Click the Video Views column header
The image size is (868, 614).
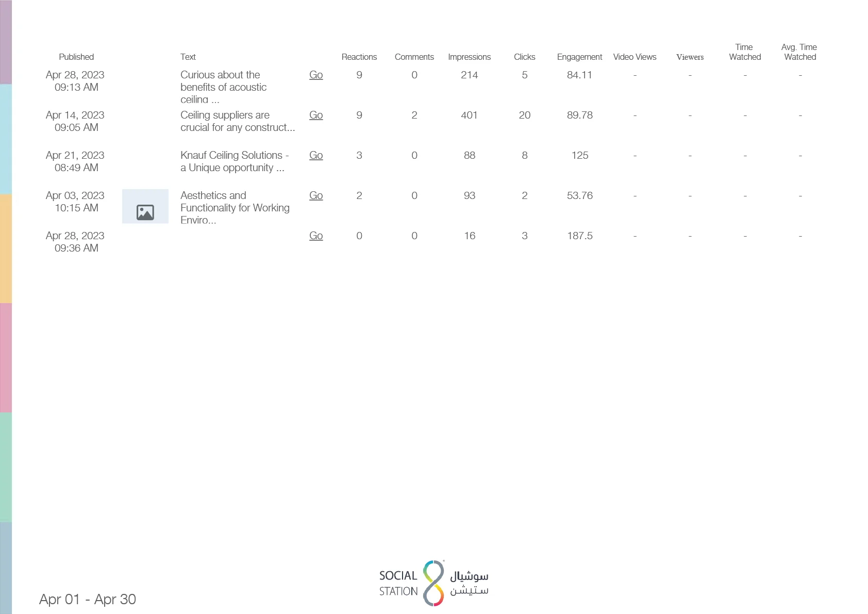click(635, 57)
